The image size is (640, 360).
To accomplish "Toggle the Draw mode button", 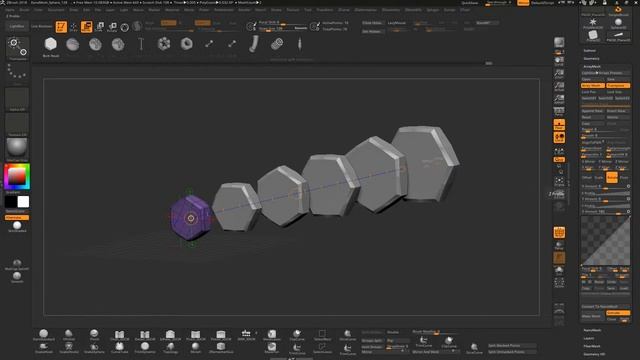I will click(x=73, y=27).
